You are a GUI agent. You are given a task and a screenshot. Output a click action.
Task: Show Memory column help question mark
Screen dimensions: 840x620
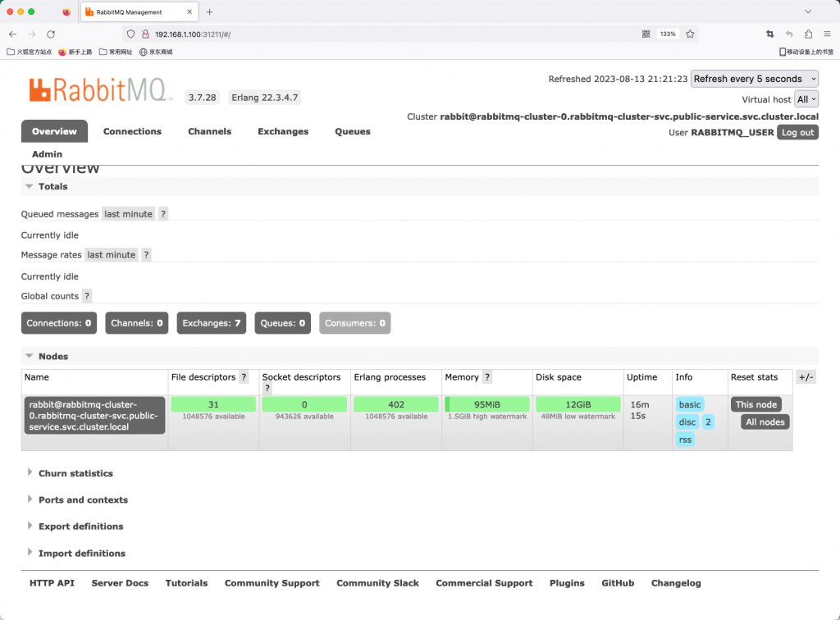(487, 377)
